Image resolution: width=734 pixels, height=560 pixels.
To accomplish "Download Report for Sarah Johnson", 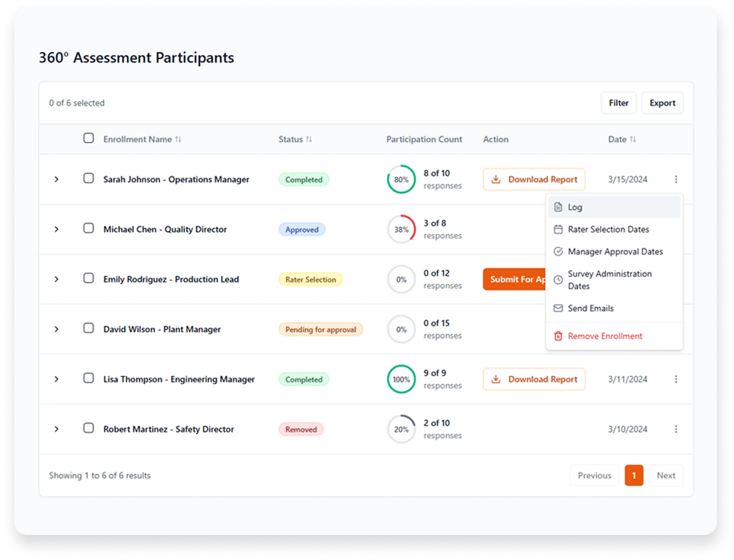I will pos(534,179).
